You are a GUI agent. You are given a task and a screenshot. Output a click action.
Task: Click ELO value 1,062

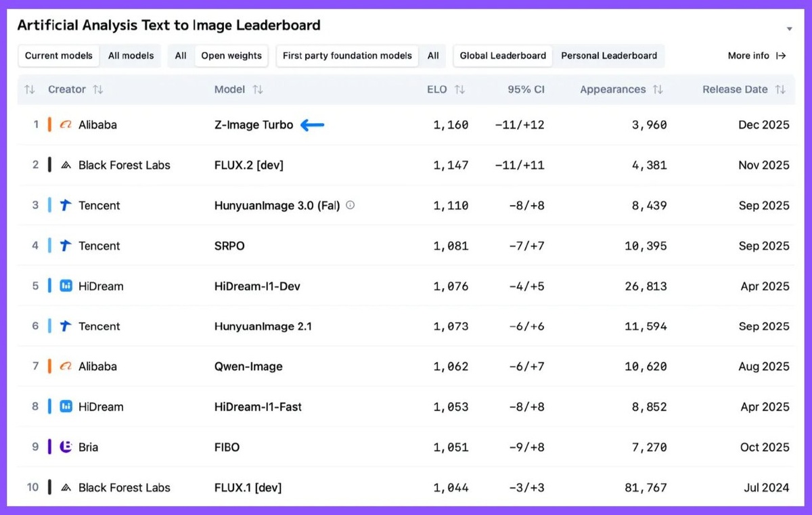click(x=451, y=366)
